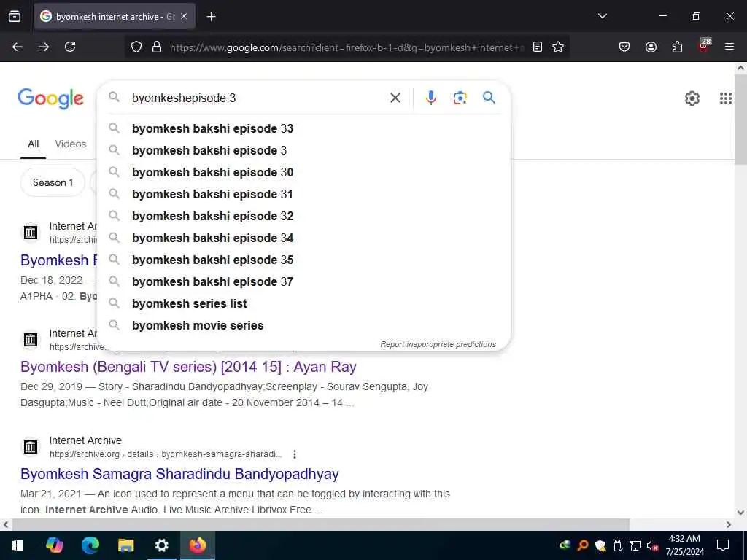Open the notification center icon

[723, 545]
